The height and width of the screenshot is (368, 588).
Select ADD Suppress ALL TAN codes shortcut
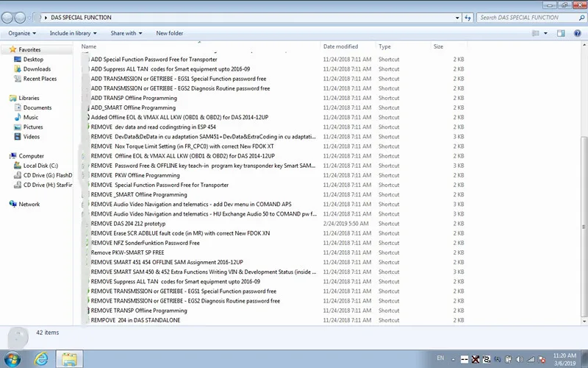[171, 69]
